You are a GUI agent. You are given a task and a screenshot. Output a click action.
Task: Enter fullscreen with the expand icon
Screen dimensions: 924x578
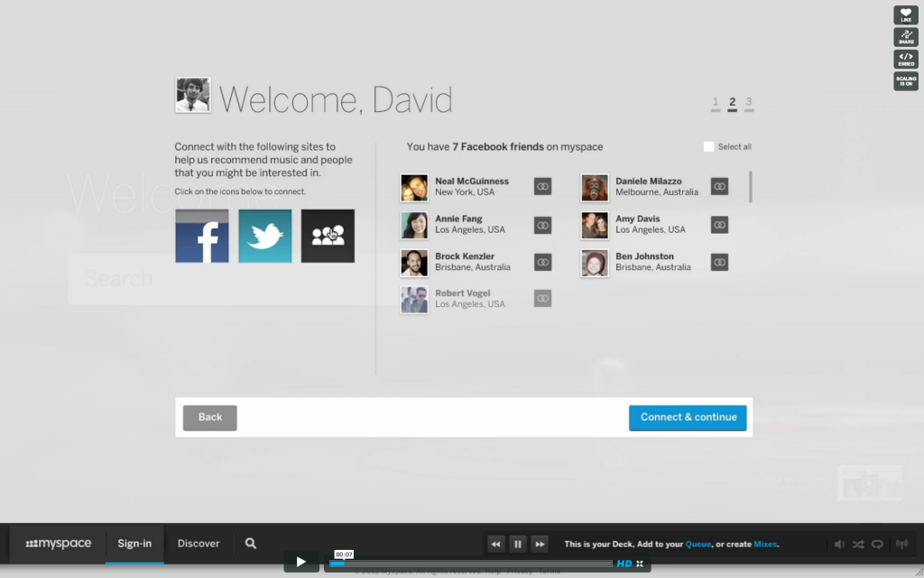[640, 564]
